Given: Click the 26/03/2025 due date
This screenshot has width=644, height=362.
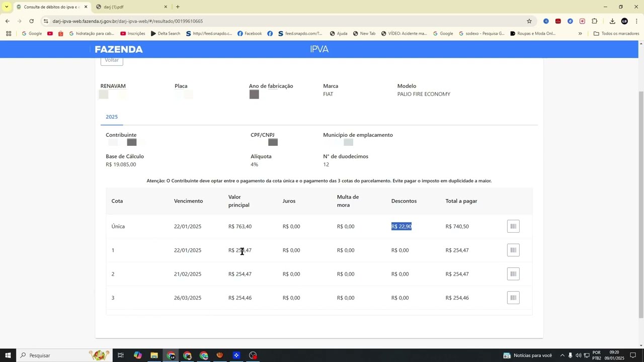Looking at the screenshot, I should click(188, 298).
